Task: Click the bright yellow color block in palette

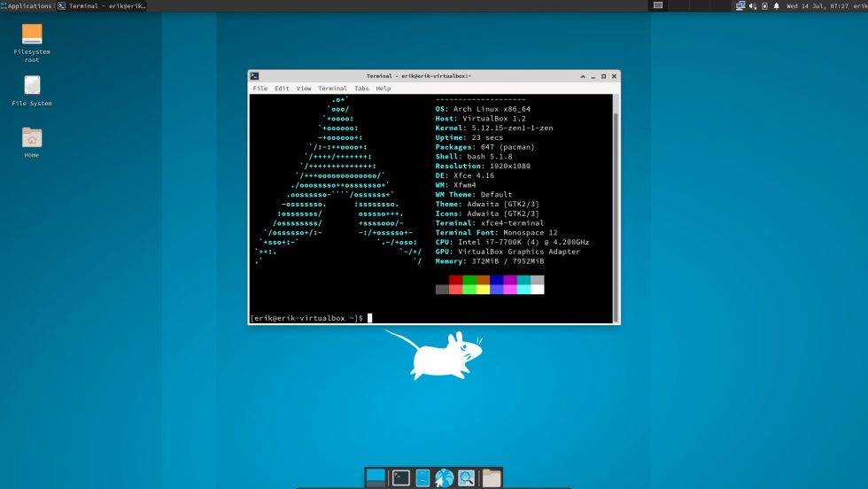Action: pos(483,289)
